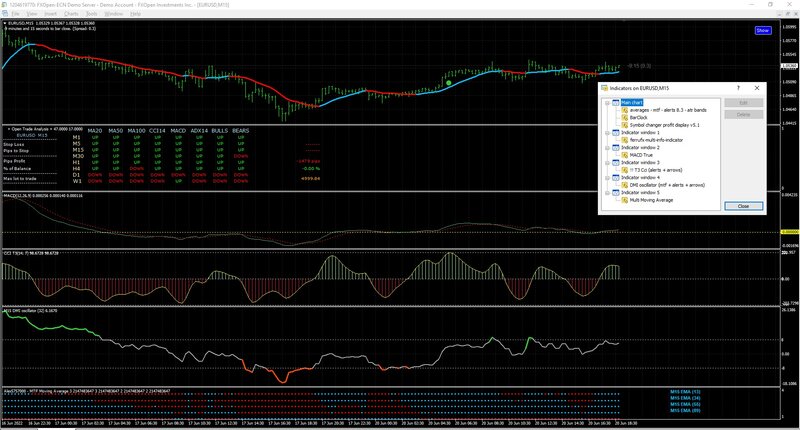Image resolution: width=800 pixels, height=430 pixels.
Task: Click the current price label on the price axis
Action: 789,66
